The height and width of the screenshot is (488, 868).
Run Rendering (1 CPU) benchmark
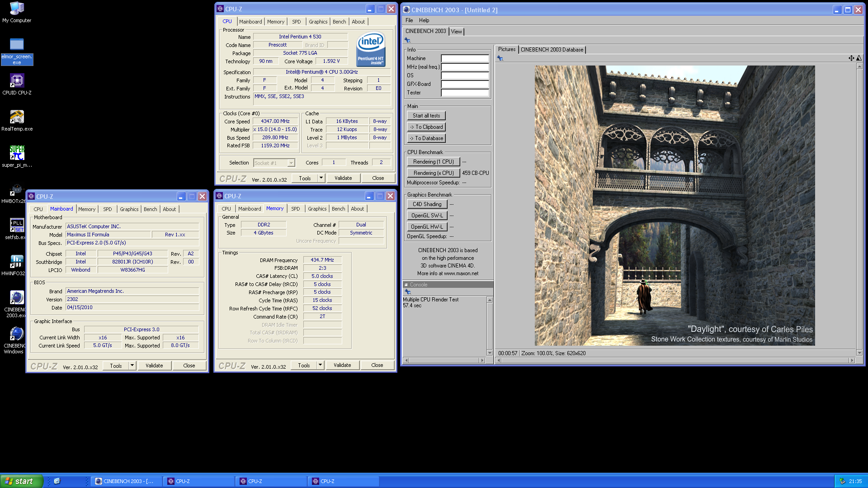pos(434,162)
